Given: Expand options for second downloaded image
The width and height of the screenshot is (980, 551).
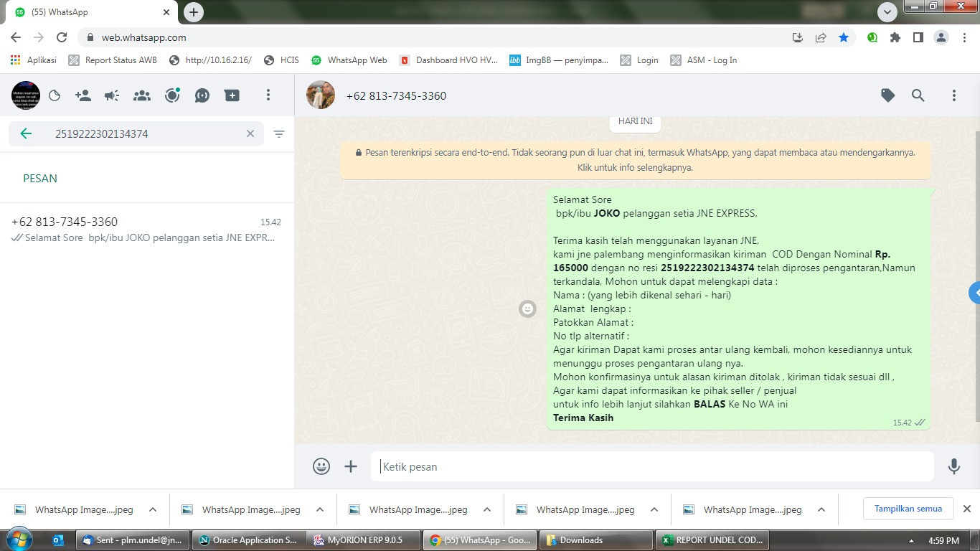Looking at the screenshot, I should (x=320, y=509).
